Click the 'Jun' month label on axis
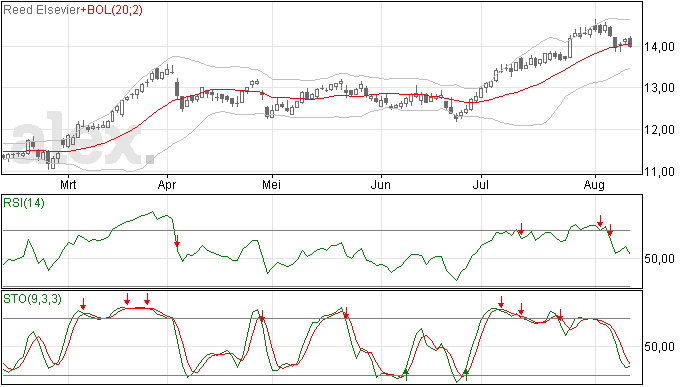Image resolution: width=690 pixels, height=387 pixels. (380, 184)
